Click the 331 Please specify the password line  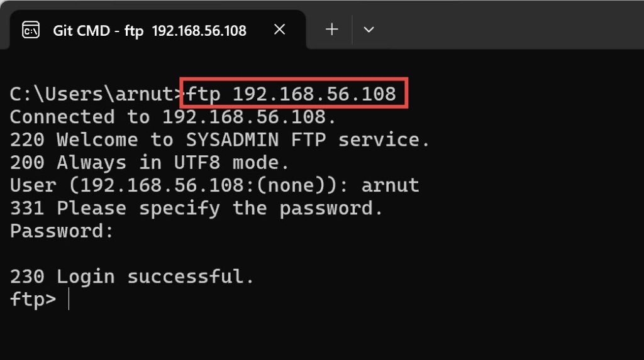[x=196, y=208]
